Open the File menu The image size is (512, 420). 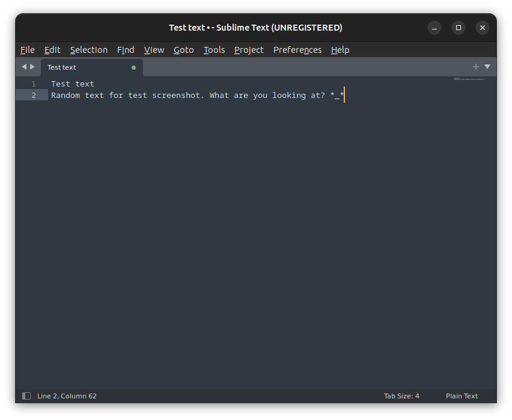point(27,50)
